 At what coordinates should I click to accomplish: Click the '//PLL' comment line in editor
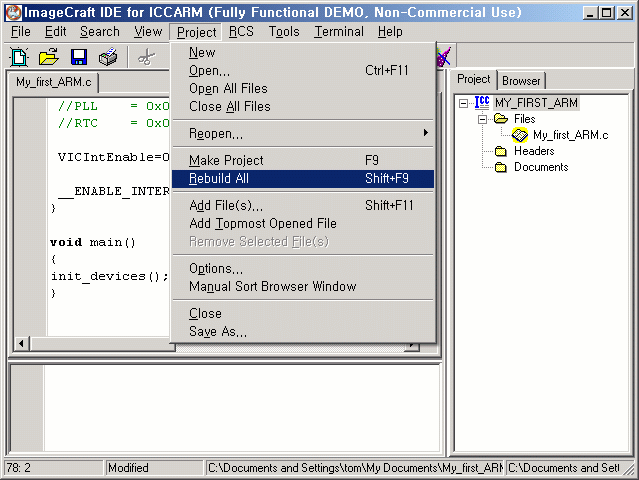click(113, 106)
